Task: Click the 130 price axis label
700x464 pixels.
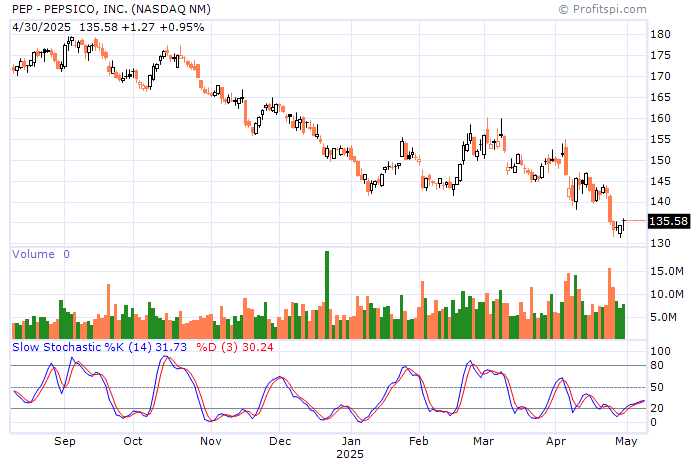Action: coord(660,243)
